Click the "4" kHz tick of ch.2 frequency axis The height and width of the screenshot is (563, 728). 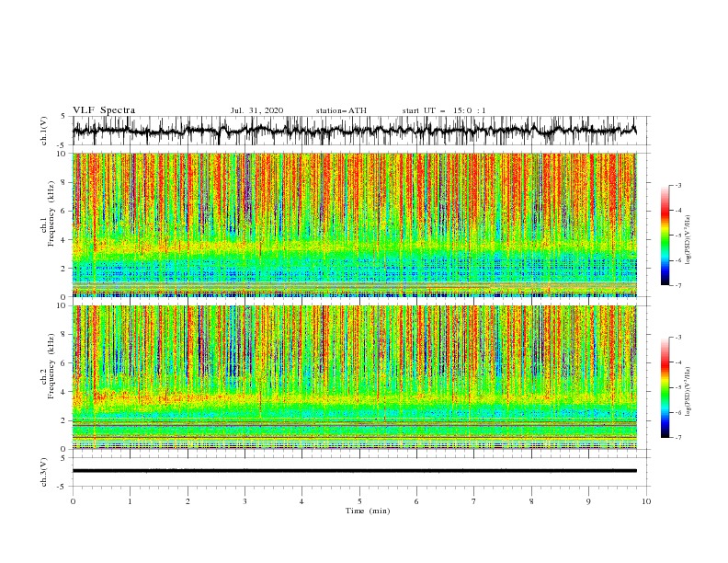tap(64, 392)
